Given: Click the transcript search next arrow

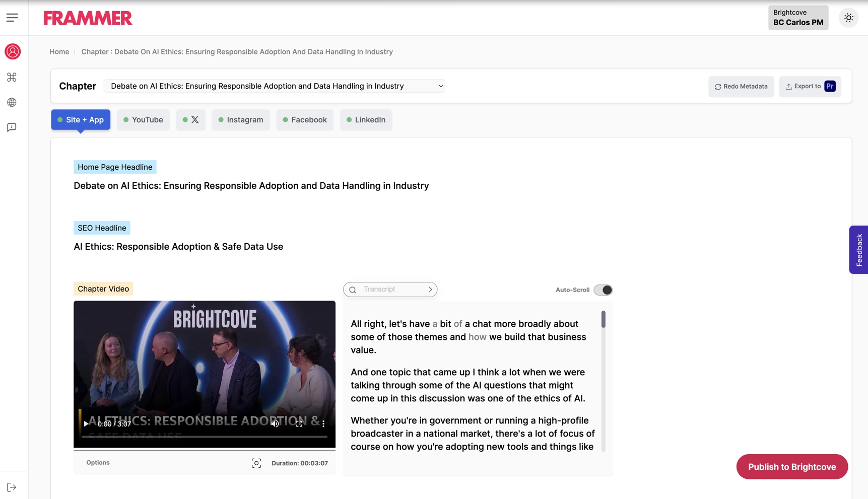Looking at the screenshot, I should coord(430,290).
